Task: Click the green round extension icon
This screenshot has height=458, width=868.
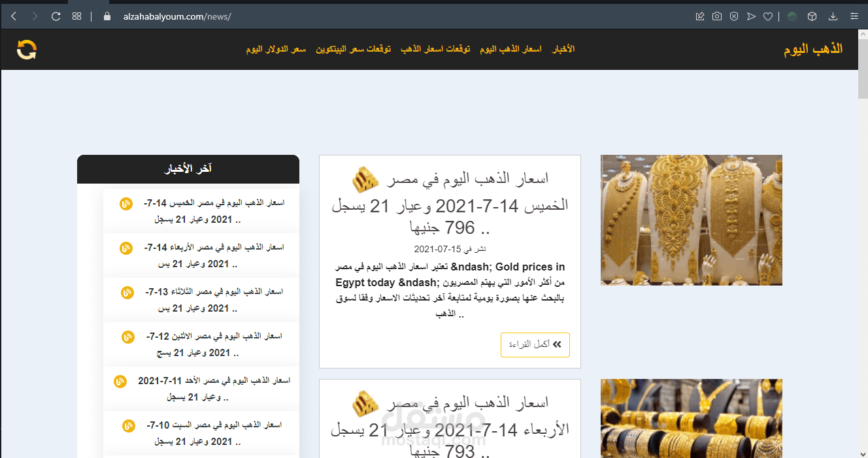Action: 792,16
